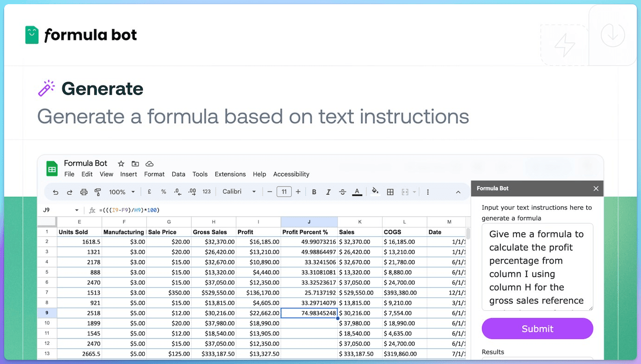Format cells as currency (£)

click(149, 191)
